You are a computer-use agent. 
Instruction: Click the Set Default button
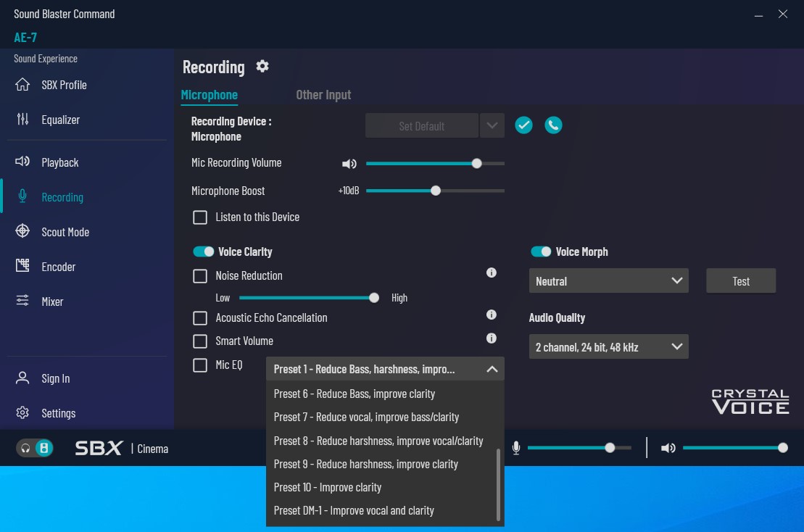point(421,125)
